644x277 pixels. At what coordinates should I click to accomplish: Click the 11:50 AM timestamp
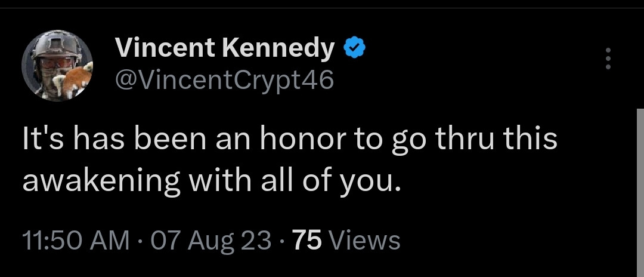76,241
